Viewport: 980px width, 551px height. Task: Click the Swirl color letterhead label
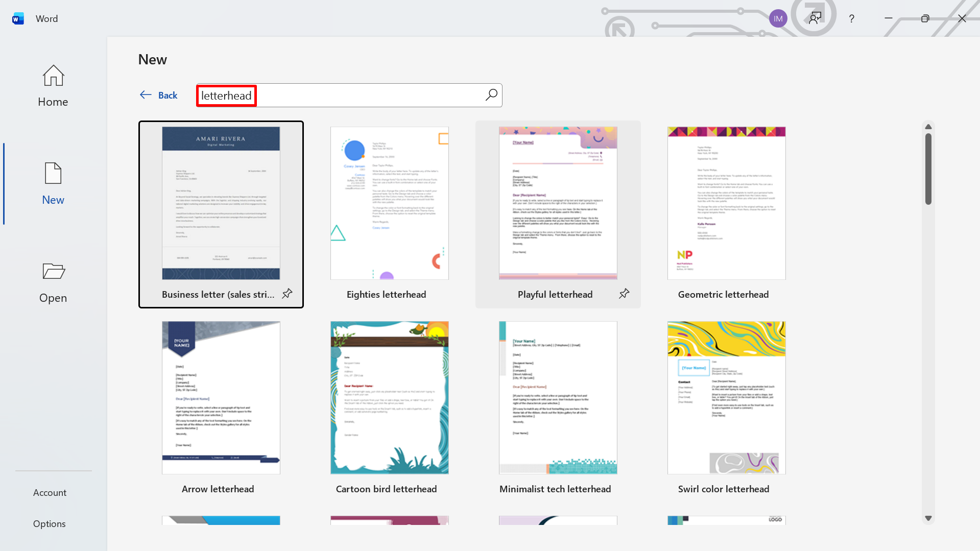coord(724,489)
